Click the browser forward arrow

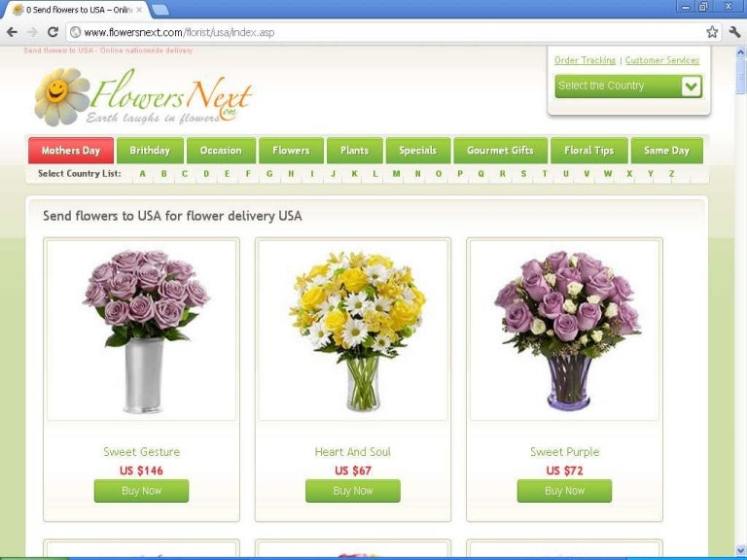(32, 32)
